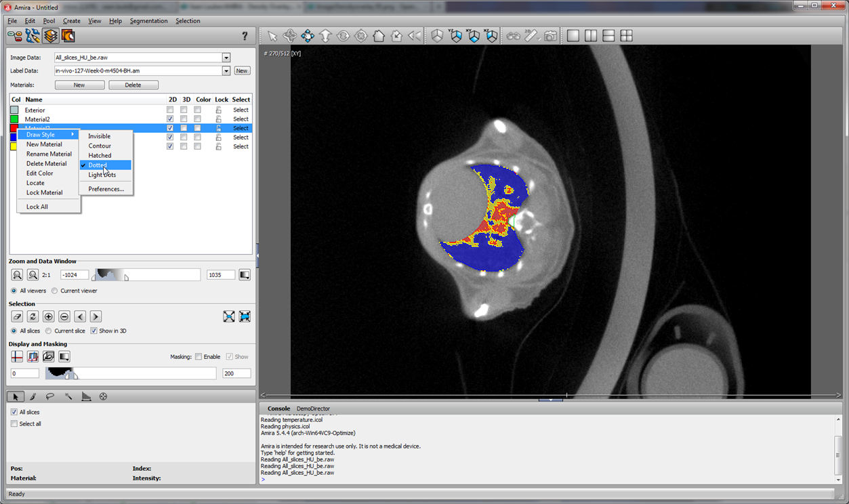Screen dimensions: 849x504
Task: Click the add-to-selection plus button
Action: pyautogui.click(x=49, y=316)
